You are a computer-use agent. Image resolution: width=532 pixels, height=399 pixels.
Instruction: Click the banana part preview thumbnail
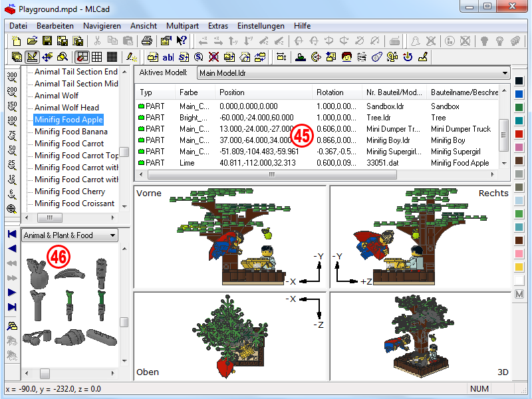coord(70,273)
